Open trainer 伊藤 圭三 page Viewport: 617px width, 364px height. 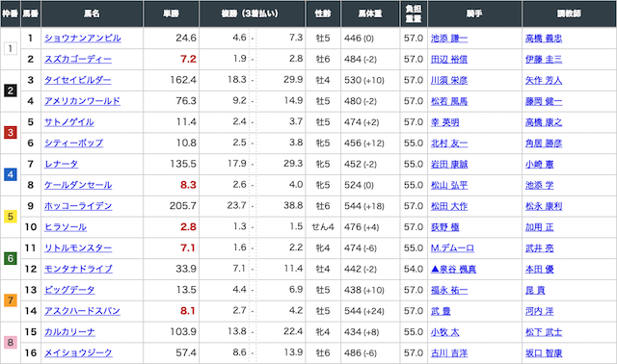point(544,60)
